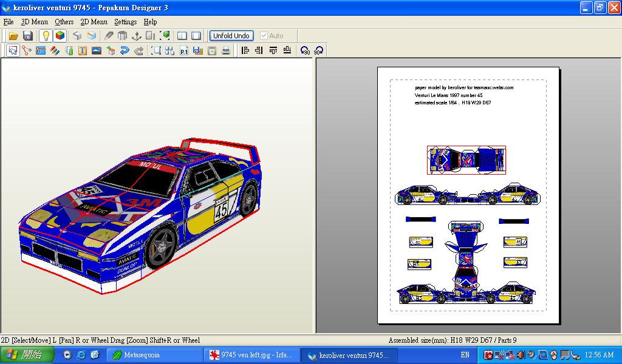Click the Assembled size status bar text

pos(452,340)
